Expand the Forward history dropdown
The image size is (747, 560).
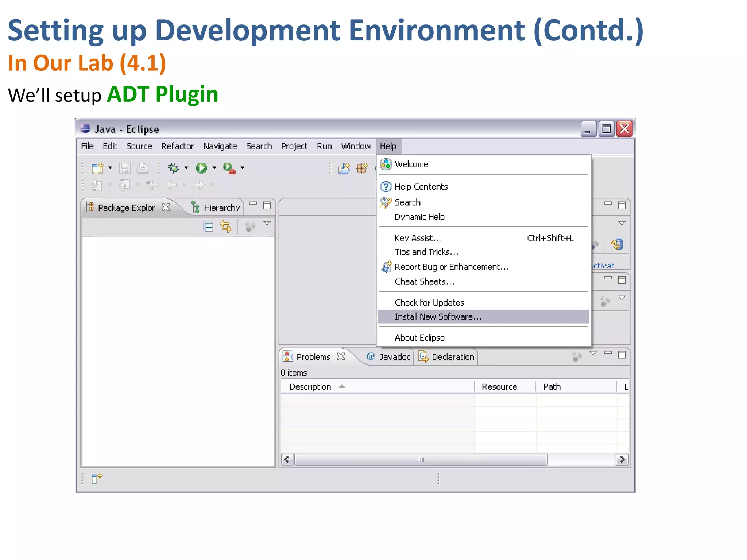point(212,185)
